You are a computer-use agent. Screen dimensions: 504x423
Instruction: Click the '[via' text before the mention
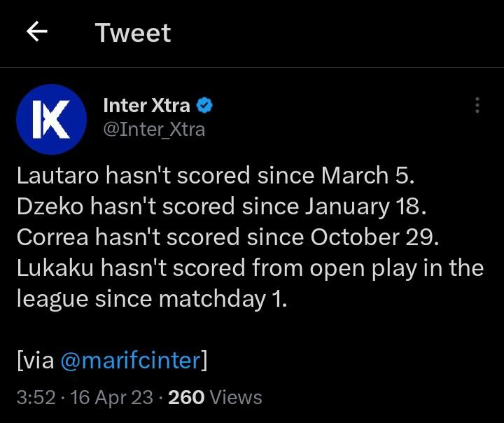[x=35, y=360]
